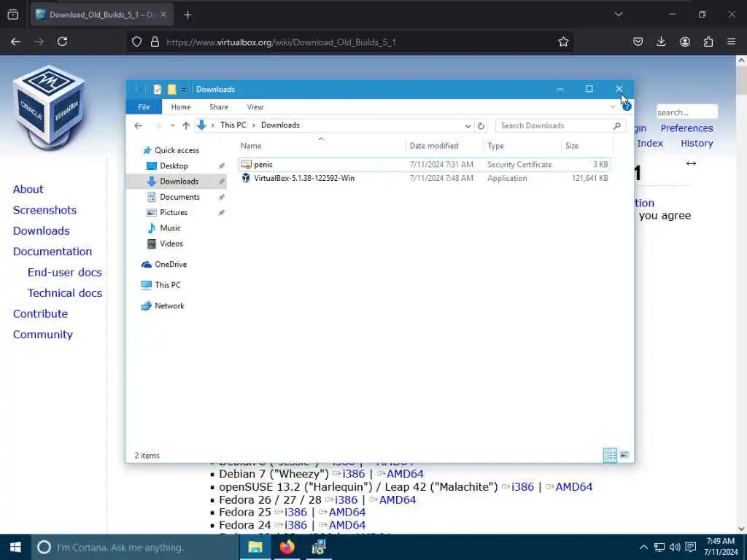The width and height of the screenshot is (747, 560).
Task: Sort files by Date modified column
Action: tap(434, 146)
